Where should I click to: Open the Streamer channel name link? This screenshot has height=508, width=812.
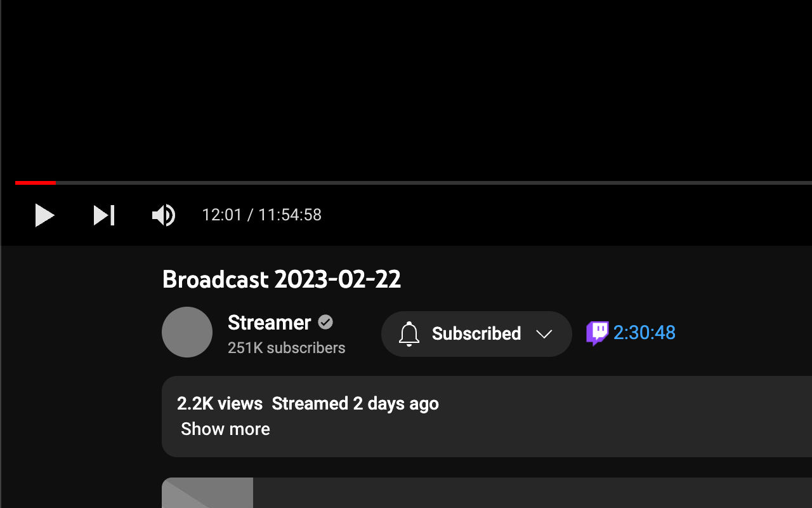click(x=269, y=323)
